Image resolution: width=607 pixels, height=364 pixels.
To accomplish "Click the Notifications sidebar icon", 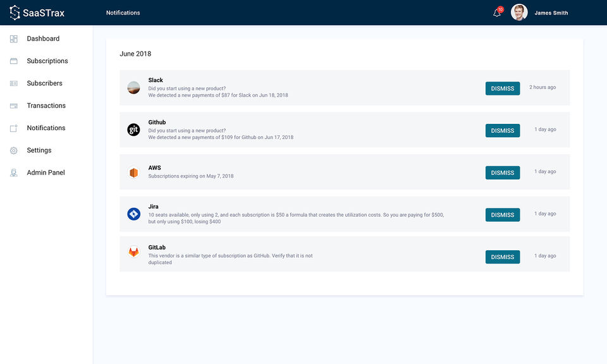I will tap(13, 128).
